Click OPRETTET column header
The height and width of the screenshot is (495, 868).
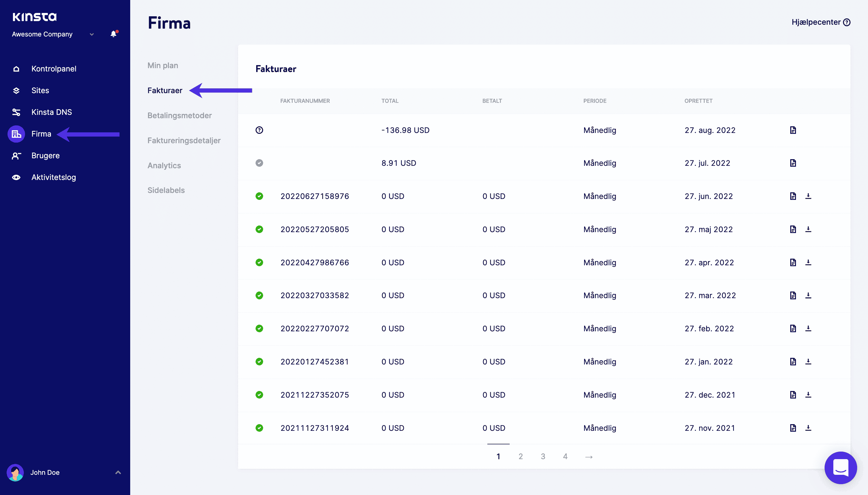point(698,101)
